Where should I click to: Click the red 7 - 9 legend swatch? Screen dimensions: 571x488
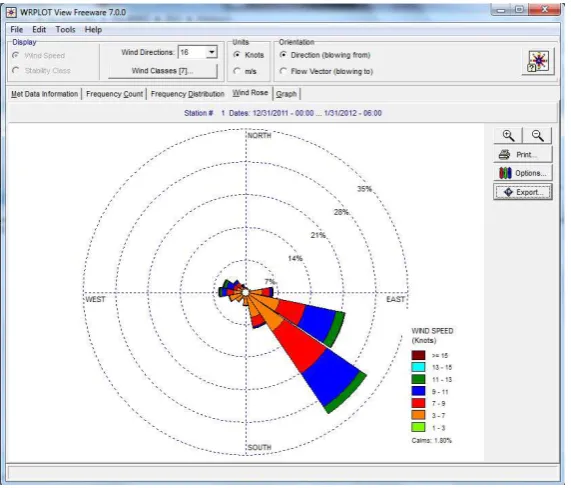(418, 404)
